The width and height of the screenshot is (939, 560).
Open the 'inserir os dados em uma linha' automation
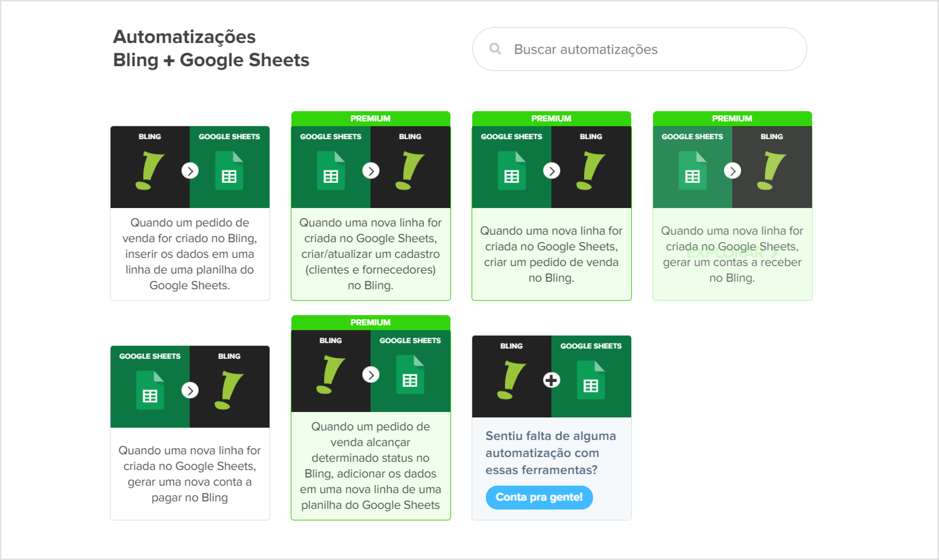[x=190, y=213]
